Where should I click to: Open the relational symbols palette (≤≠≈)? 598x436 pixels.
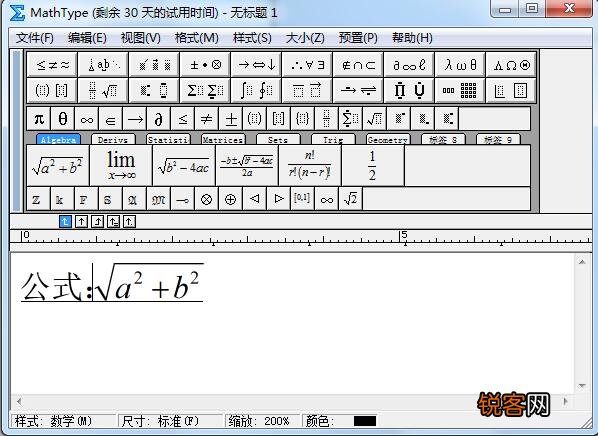coord(52,65)
